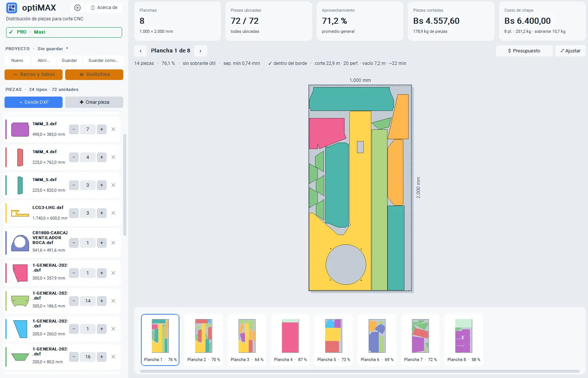Select the Plancha 7 thumbnail
The height and width of the screenshot is (378, 588).
pyautogui.click(x=420, y=340)
